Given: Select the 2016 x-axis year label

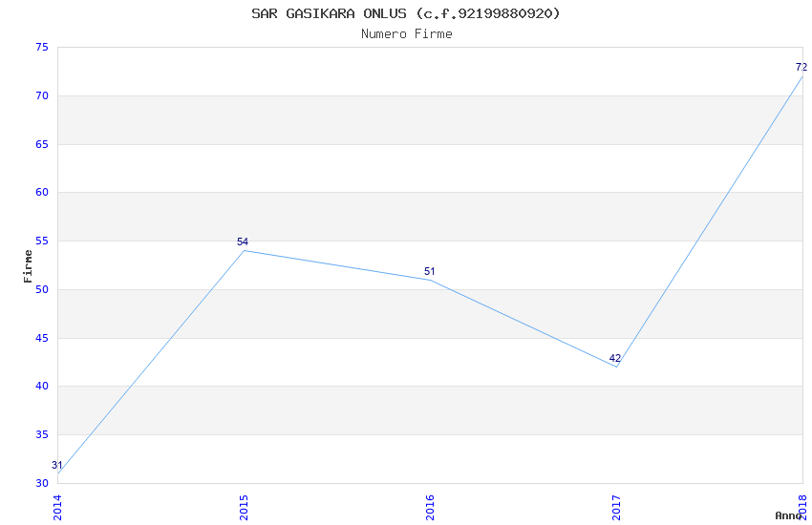Looking at the screenshot, I should [x=430, y=508].
